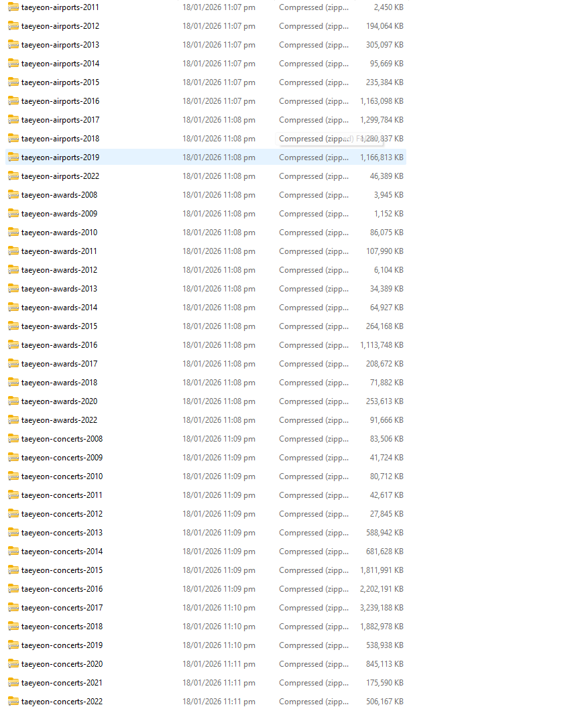The image size is (588, 709).
Task: Click the type cell of taeyeon-awards-2016
Action: coord(314,345)
